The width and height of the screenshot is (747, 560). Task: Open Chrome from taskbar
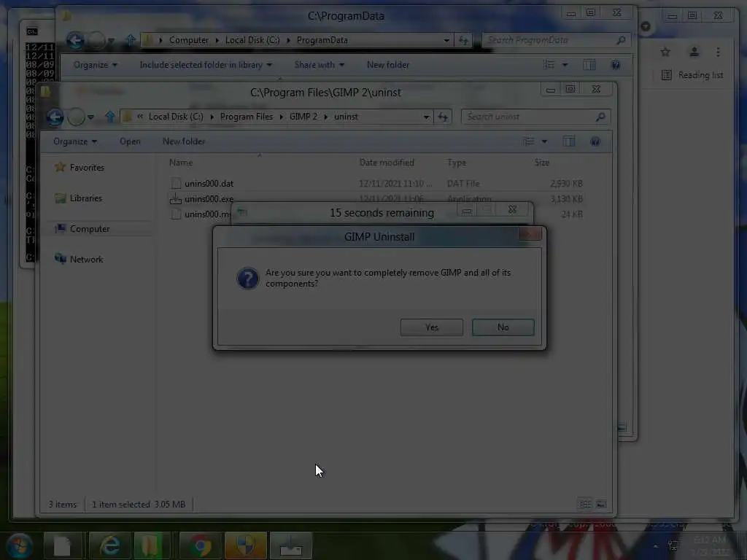pos(200,545)
